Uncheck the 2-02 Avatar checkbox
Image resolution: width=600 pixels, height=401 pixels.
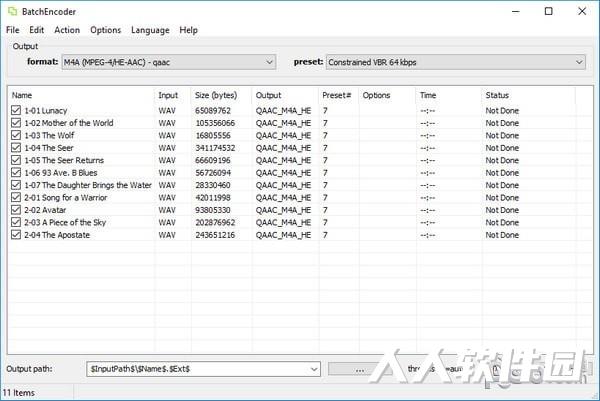click(x=16, y=210)
